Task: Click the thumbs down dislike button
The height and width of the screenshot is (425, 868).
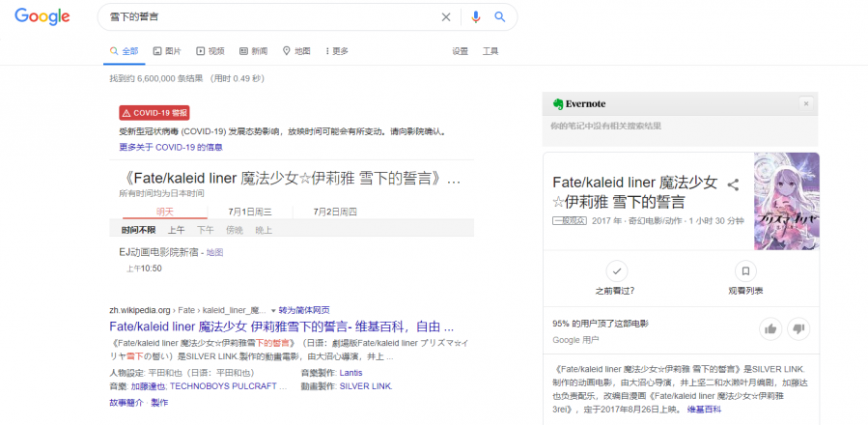Action: pyautogui.click(x=798, y=329)
